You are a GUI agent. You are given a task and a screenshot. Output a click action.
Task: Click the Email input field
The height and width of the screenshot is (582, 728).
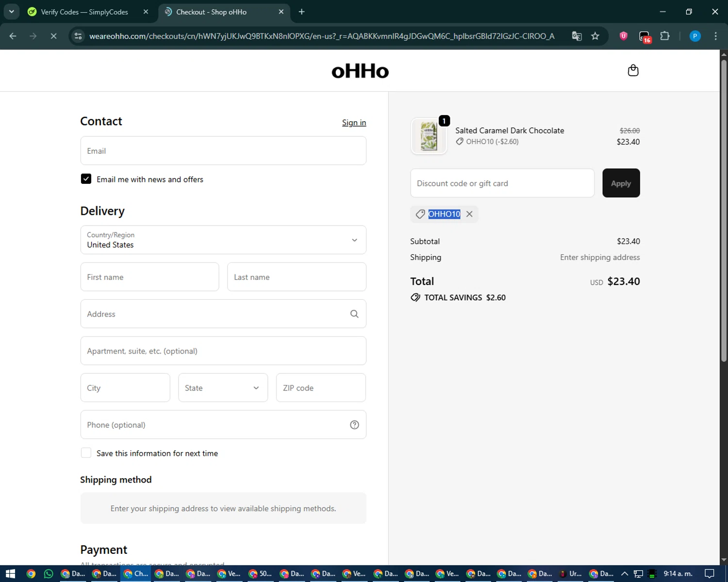[x=223, y=151]
